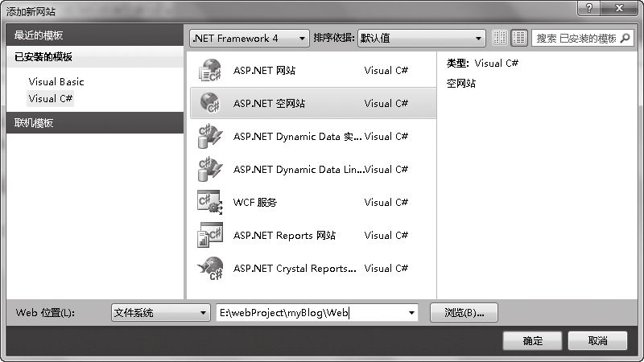
Task: Close the 添加新网站 dialog
Action: tap(620, 8)
